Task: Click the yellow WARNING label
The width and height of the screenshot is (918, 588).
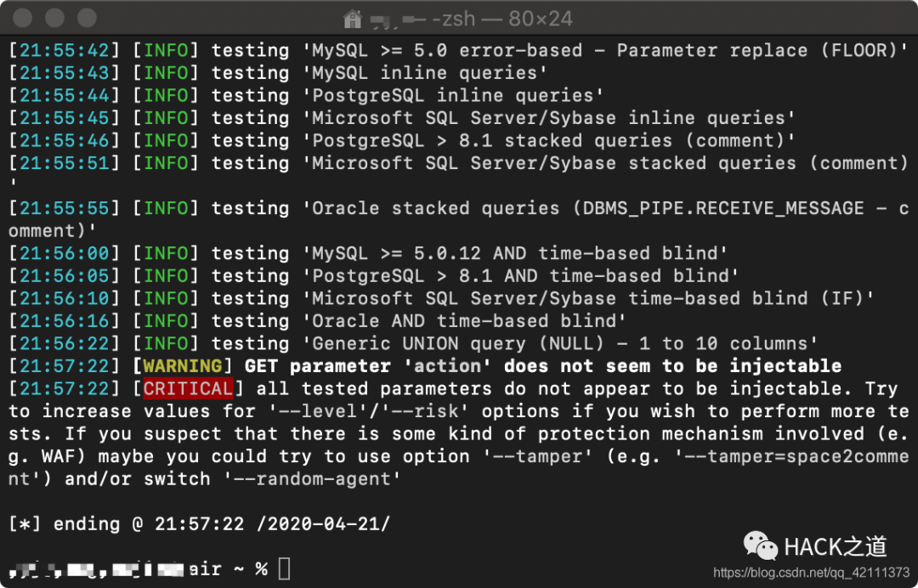Action: pos(183,366)
